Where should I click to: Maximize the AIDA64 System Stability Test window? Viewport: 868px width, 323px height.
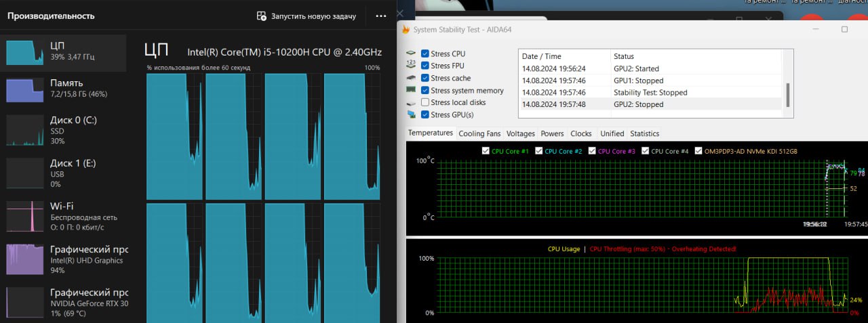844,30
